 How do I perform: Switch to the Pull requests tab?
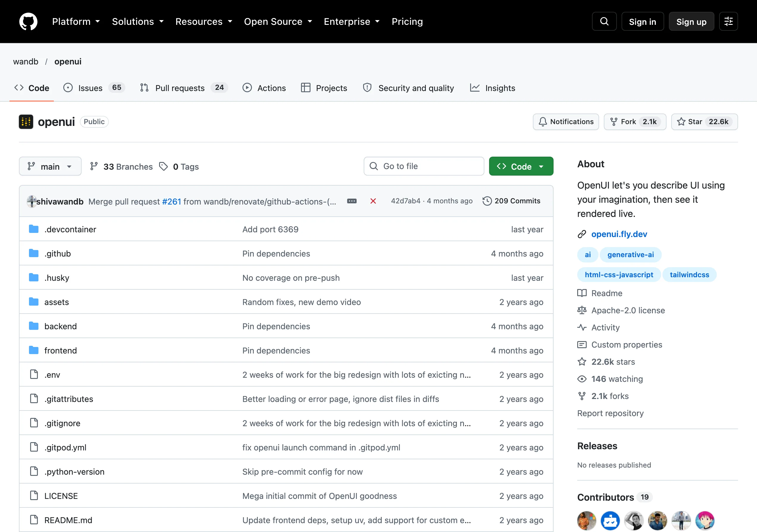pos(184,88)
